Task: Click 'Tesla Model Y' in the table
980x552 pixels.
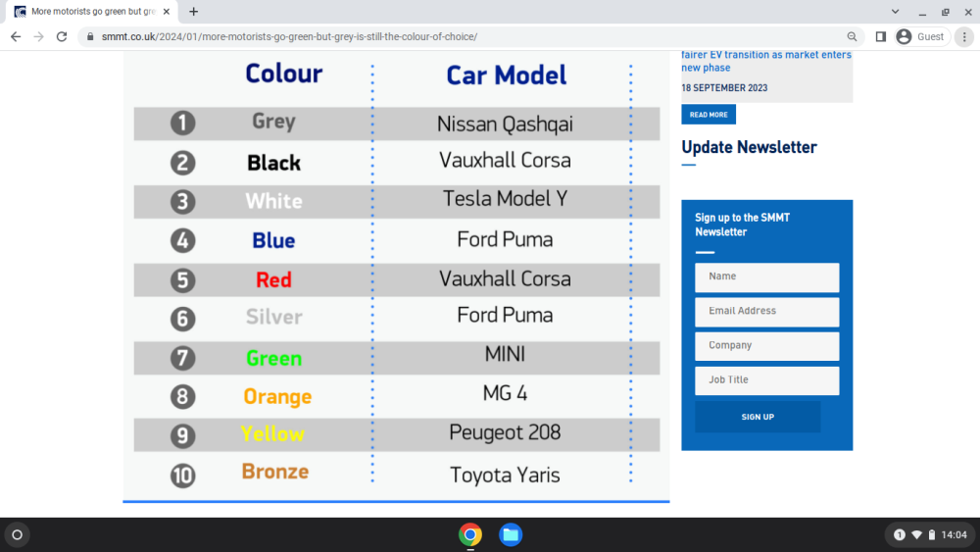Action: pyautogui.click(x=505, y=199)
